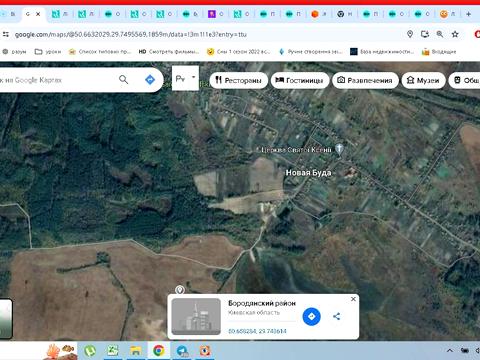The width and height of the screenshot is (480, 360).
Task: Open the 'Ру' language dropdown
Action: (x=185, y=78)
